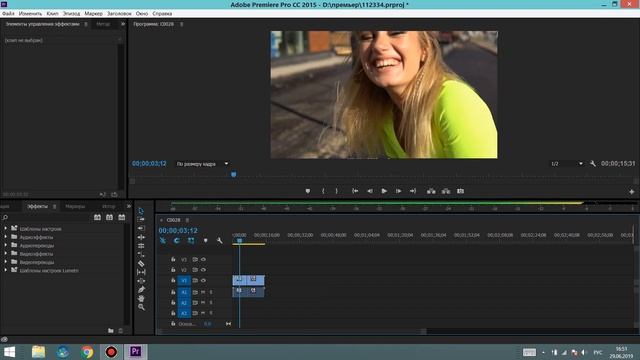The height and width of the screenshot is (360, 640).
Task: Switch to the Маркеры tab
Action: [75, 207]
